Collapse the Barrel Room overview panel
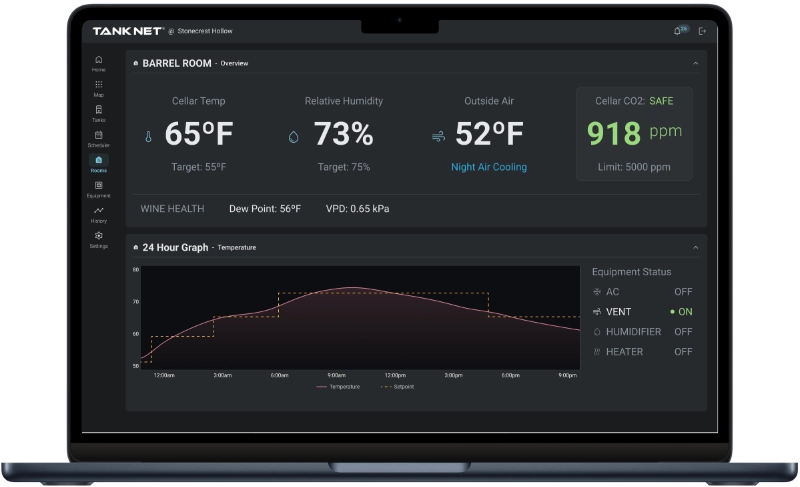The image size is (800, 487). (x=695, y=63)
